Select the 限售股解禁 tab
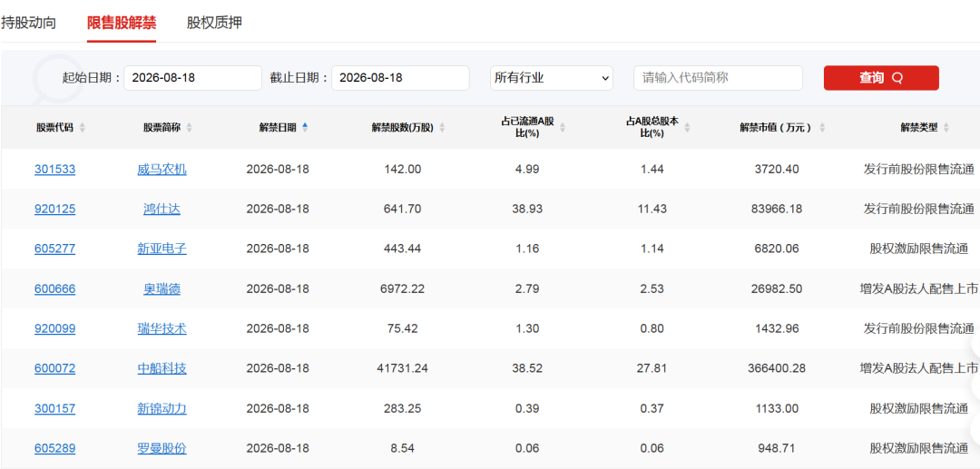 [x=122, y=23]
